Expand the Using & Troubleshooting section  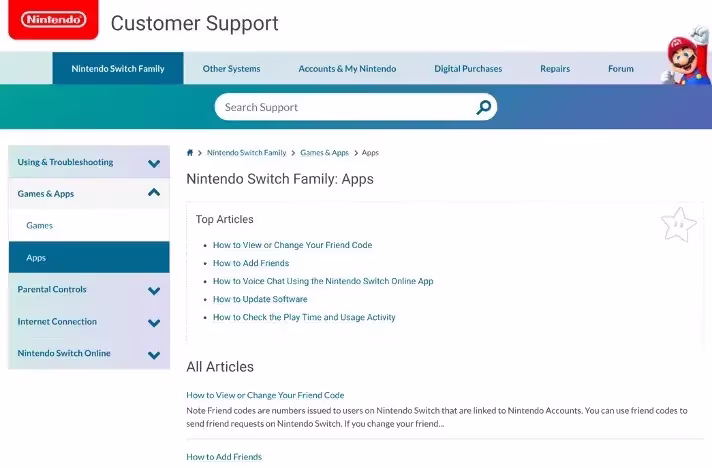click(154, 163)
